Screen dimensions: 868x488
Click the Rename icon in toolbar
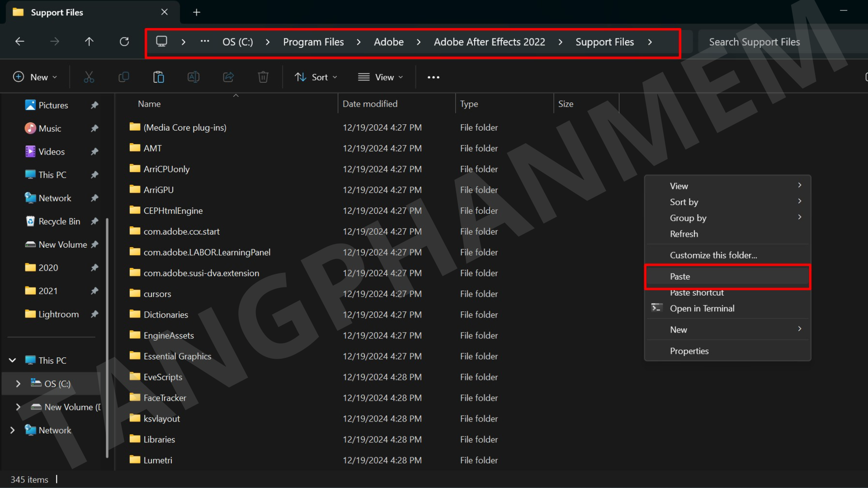tap(193, 77)
